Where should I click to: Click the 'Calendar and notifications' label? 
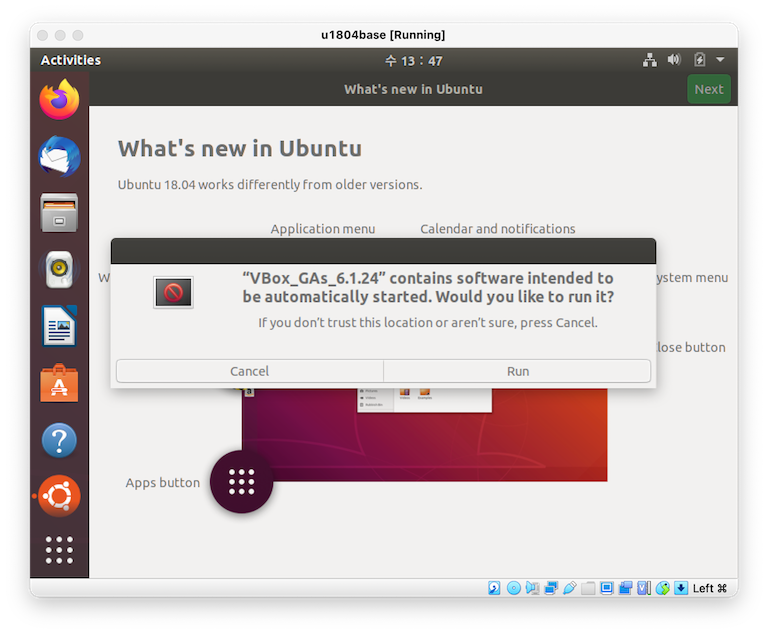pos(498,229)
